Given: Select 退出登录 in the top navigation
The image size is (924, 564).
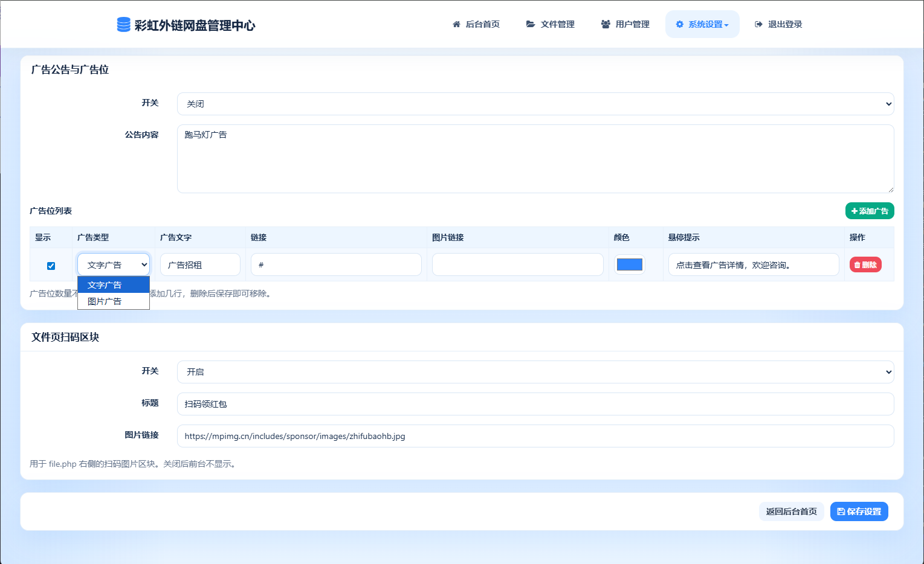Looking at the screenshot, I should pyautogui.click(x=778, y=24).
